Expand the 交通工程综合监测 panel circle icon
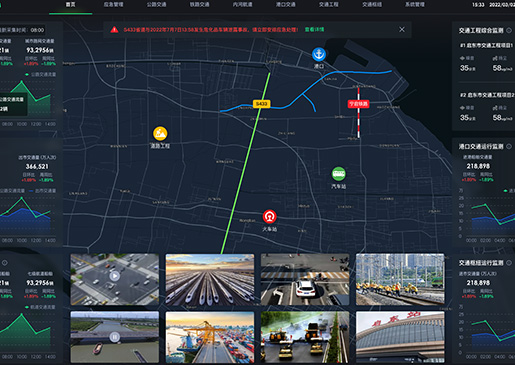This screenshot has height=365, width=515. point(509,30)
